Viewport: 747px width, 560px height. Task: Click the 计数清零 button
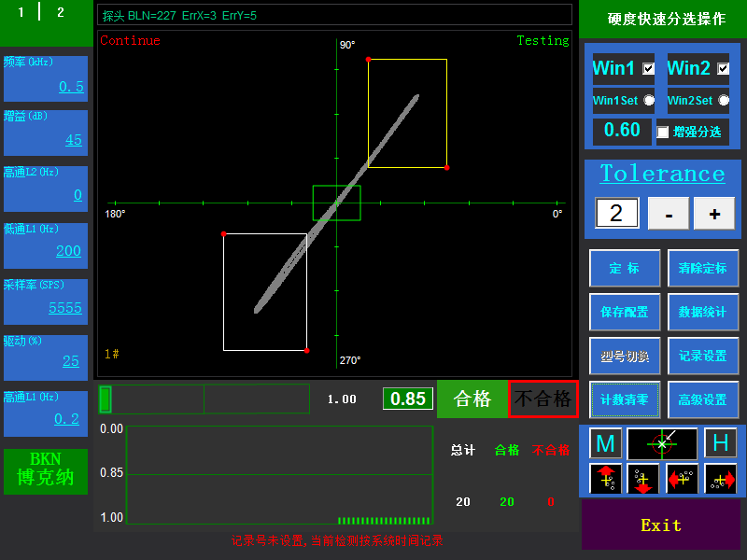[x=625, y=399]
